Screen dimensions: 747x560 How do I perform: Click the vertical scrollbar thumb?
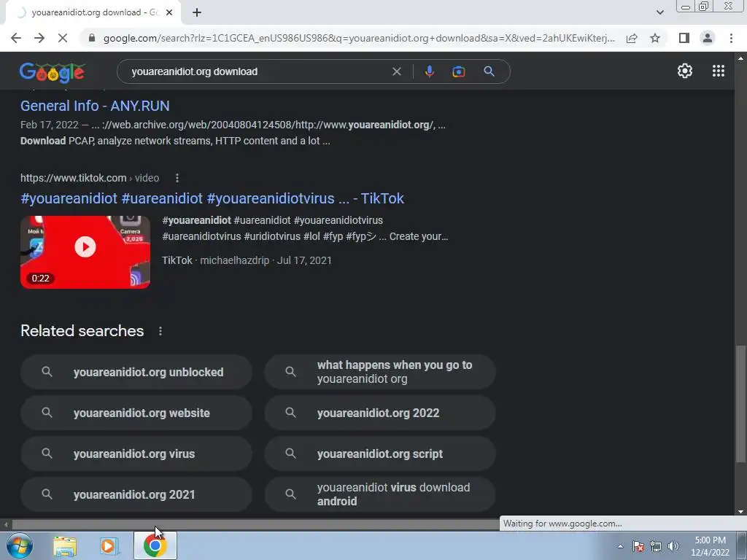pyautogui.click(x=740, y=404)
